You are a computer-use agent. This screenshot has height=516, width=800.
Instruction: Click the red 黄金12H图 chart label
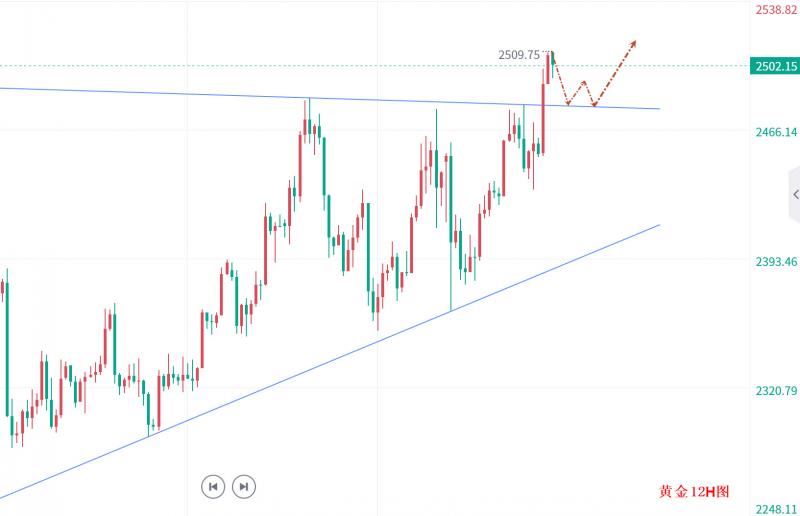click(694, 492)
